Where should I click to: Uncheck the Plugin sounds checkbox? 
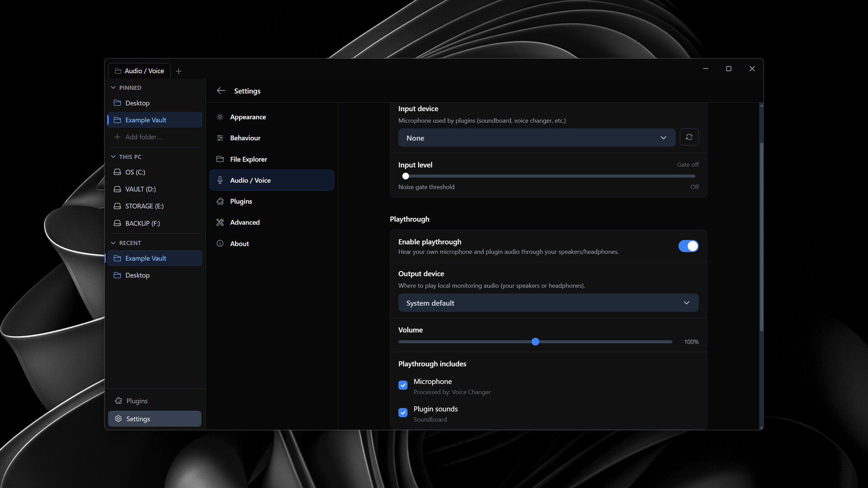[x=403, y=413]
